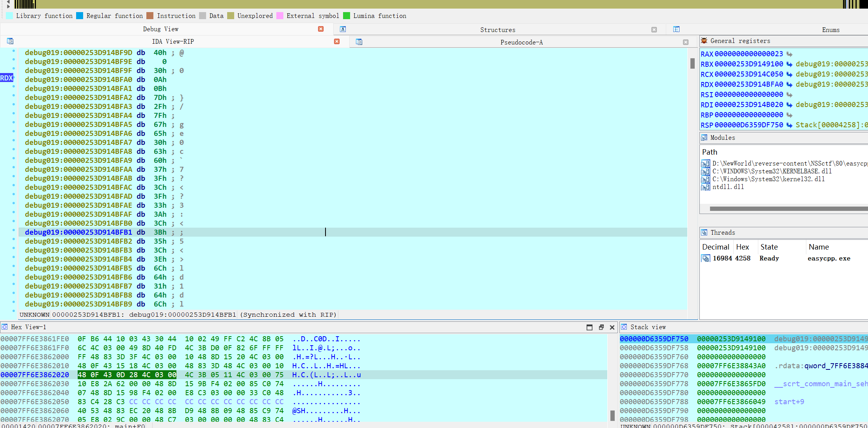The image size is (868, 428).
Task: Click the Synchronized with RIP status text
Action: pyautogui.click(x=288, y=315)
